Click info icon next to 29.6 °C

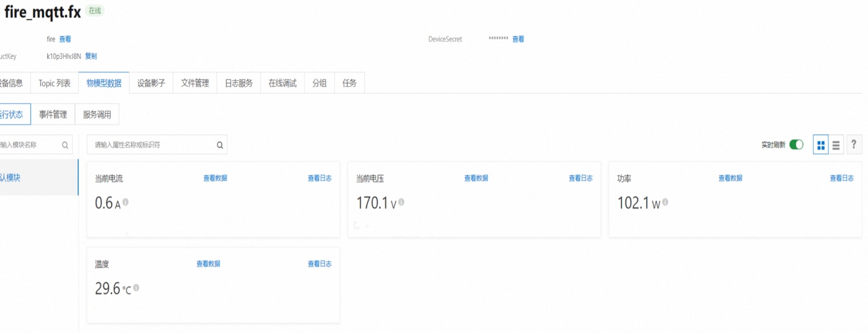tap(136, 287)
